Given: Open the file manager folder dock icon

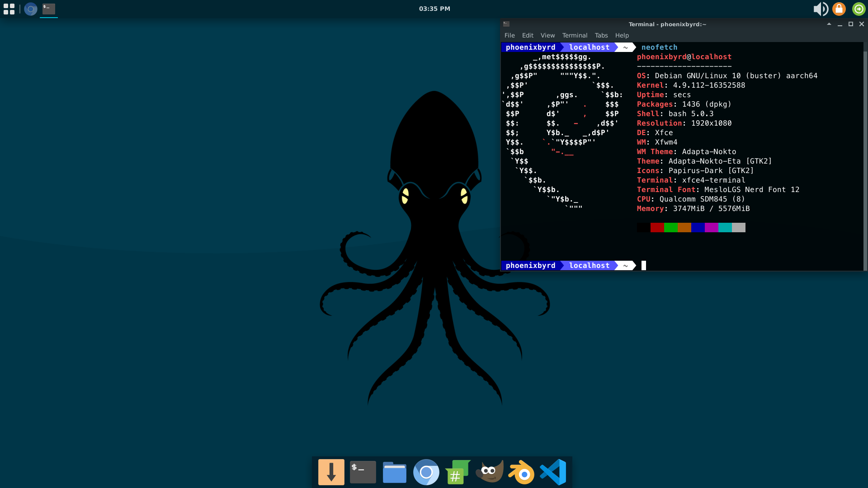Looking at the screenshot, I should pos(394,472).
